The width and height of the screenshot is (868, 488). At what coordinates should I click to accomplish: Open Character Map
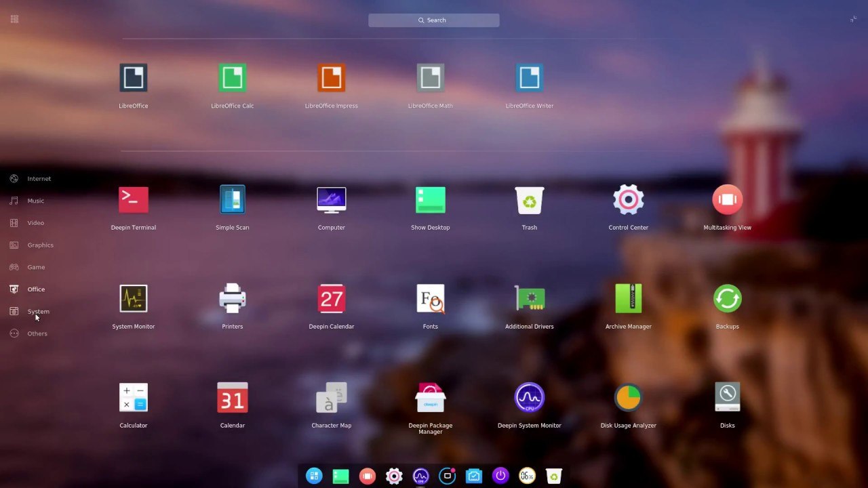[332, 398]
